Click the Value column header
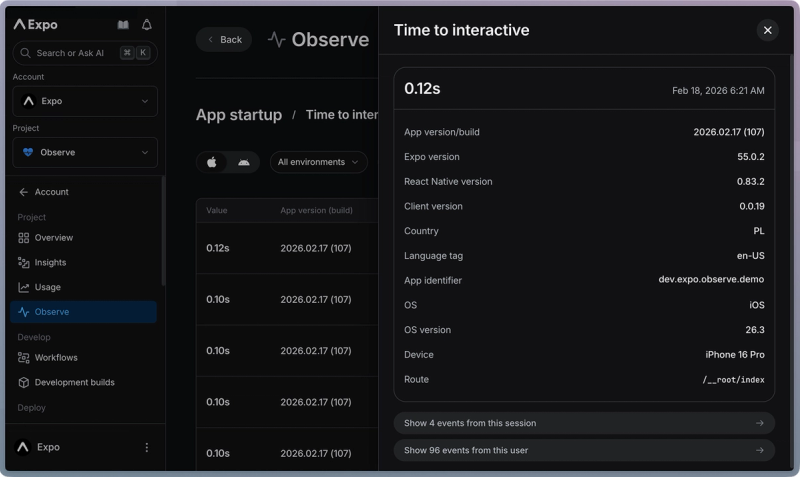Viewport: 800px width, 477px height. (217, 210)
